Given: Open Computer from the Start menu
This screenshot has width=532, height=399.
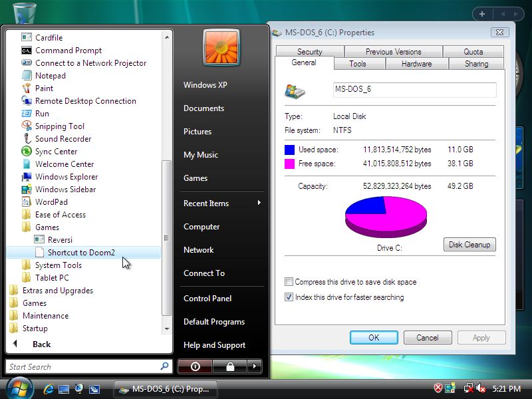Looking at the screenshot, I should [201, 227].
